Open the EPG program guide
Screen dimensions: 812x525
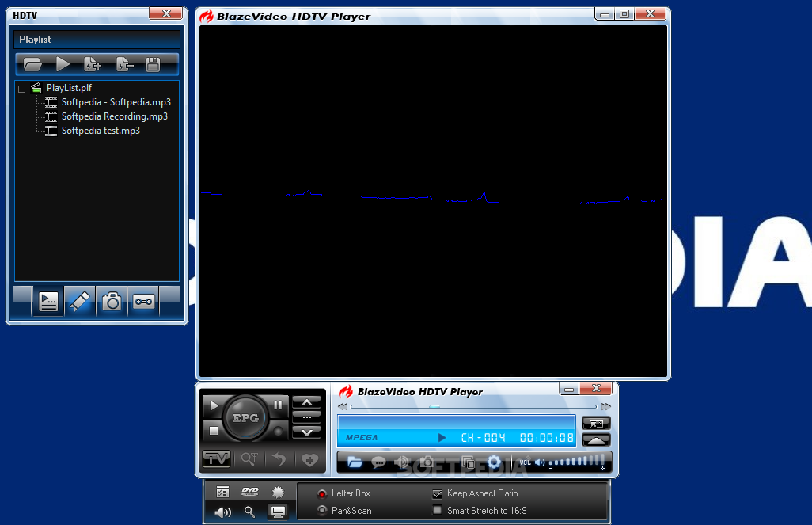245,418
